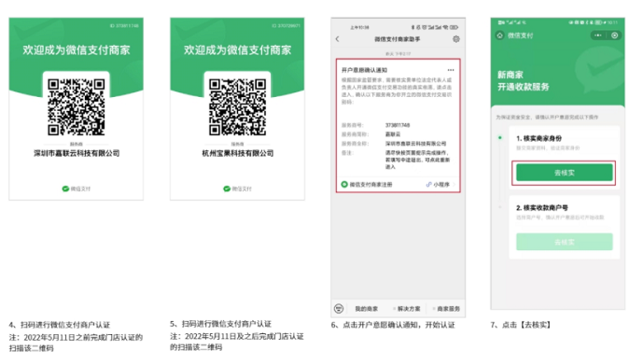Click the 新商家 开通收款服务 heading

click(x=524, y=80)
